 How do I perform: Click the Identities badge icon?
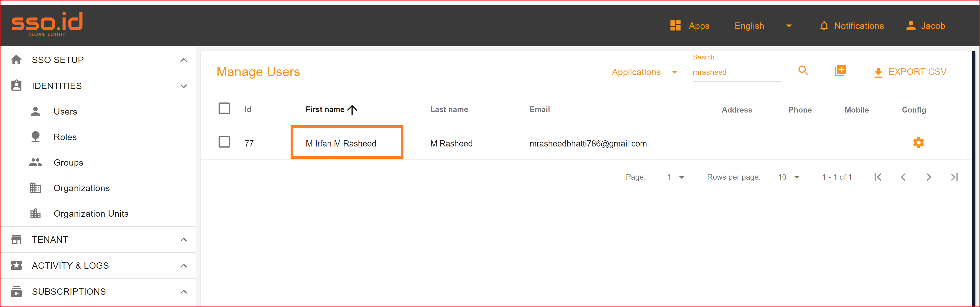(16, 85)
